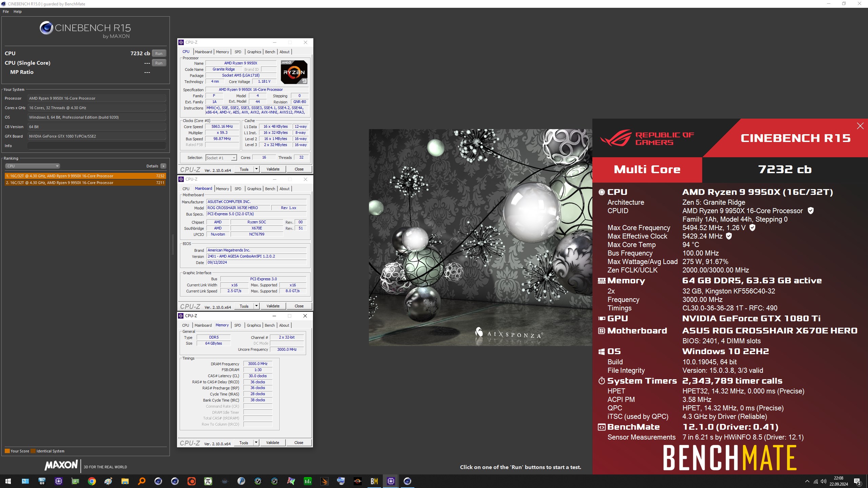Click BIOS version 2401 AGESA text
868x488 pixels.
256,256
